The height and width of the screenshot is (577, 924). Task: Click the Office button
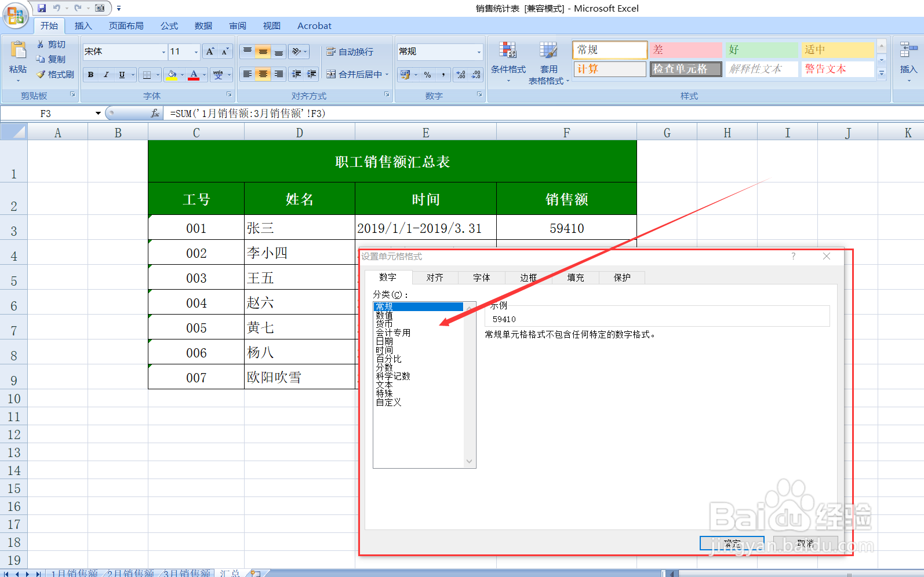16,16
